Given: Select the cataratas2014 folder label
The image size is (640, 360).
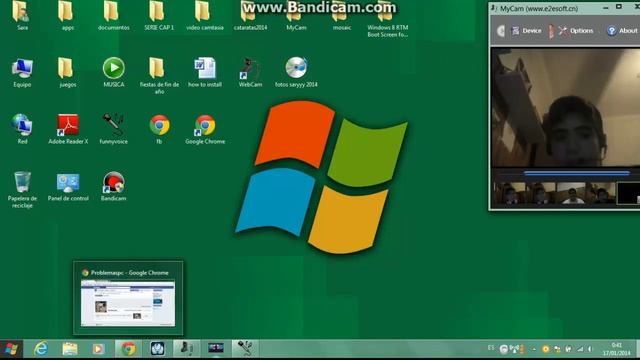Looking at the screenshot, I should point(250,28).
